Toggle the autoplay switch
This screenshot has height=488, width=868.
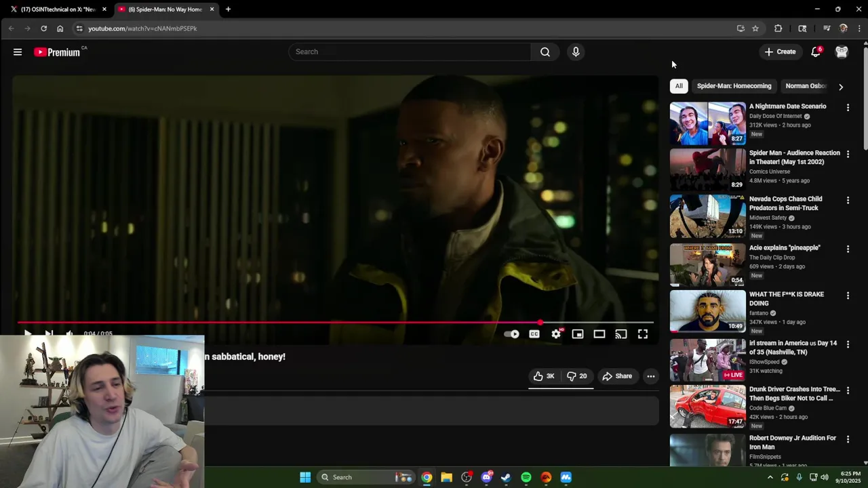(512, 334)
